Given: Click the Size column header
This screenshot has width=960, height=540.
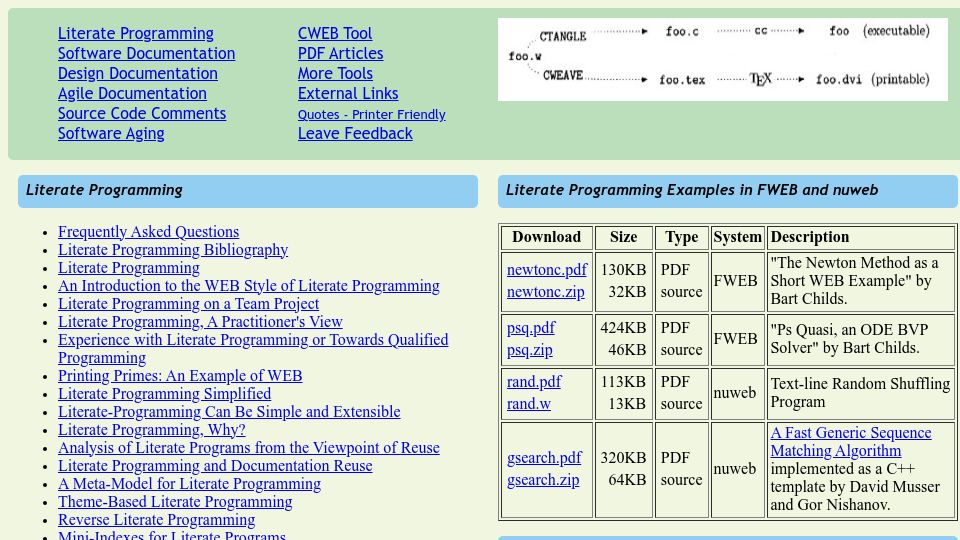Looking at the screenshot, I should (623, 237).
